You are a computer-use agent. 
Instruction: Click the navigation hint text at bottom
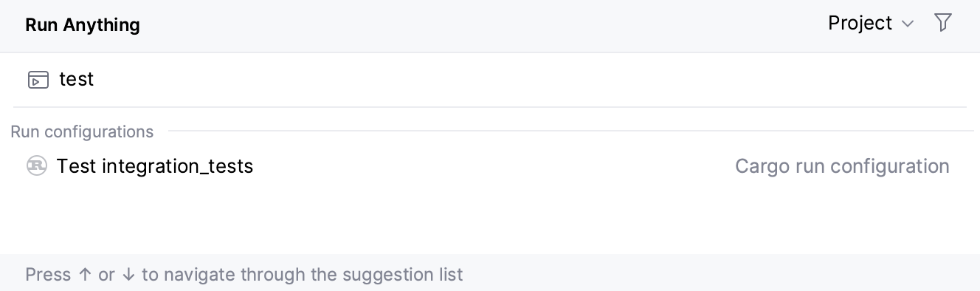pos(244,275)
